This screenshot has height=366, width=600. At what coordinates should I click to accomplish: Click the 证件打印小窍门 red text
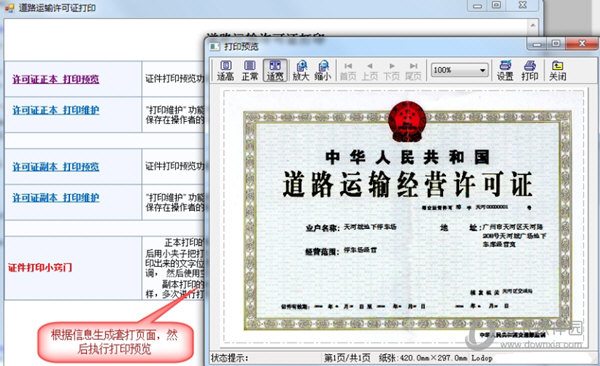(40, 267)
